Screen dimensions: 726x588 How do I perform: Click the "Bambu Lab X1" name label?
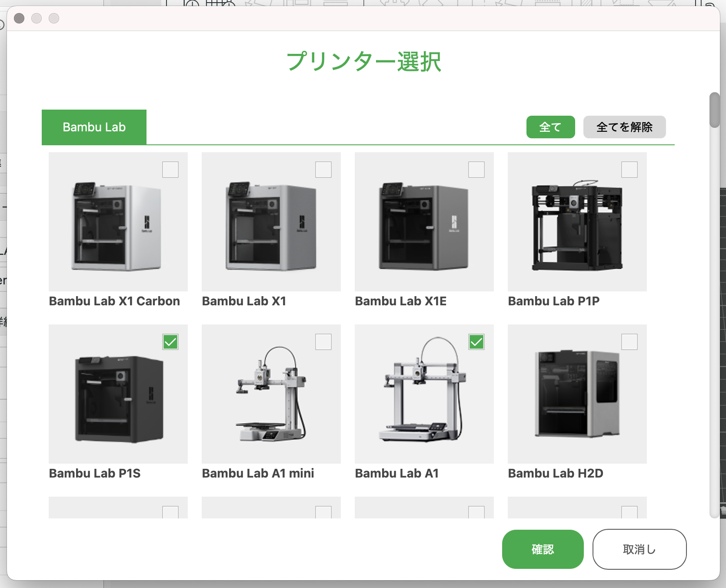[x=244, y=301]
